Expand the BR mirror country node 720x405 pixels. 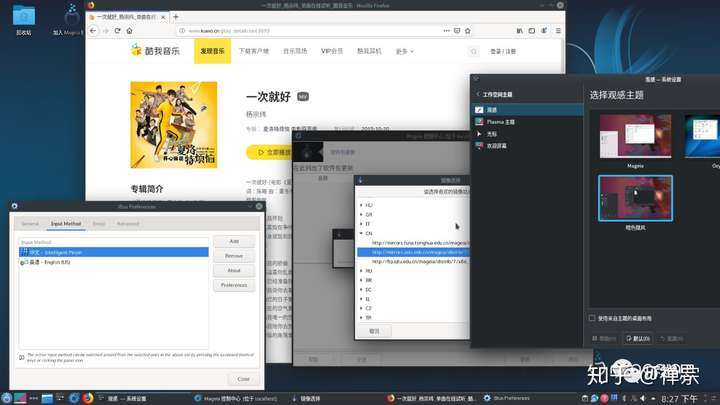tap(361, 280)
